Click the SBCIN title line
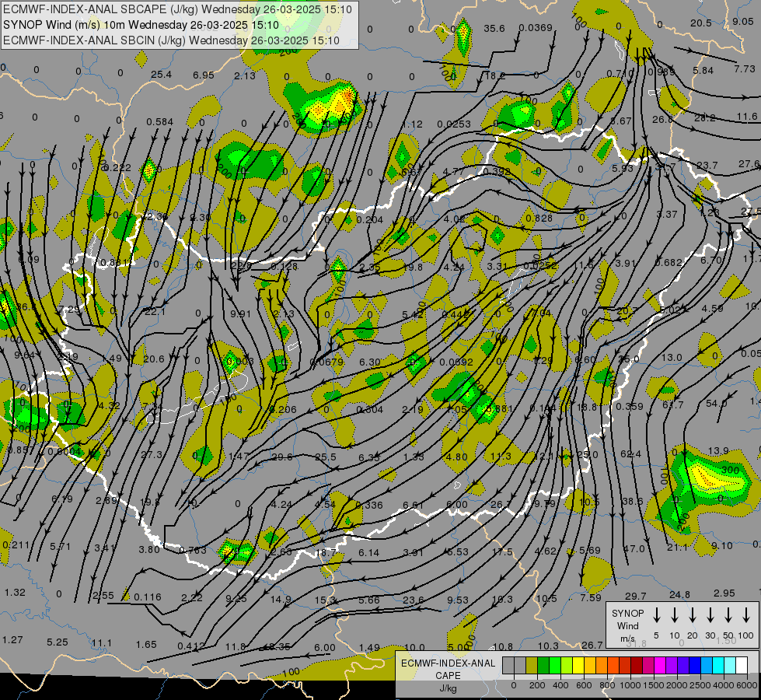Viewport: 761px width, 700px height. coord(171,40)
